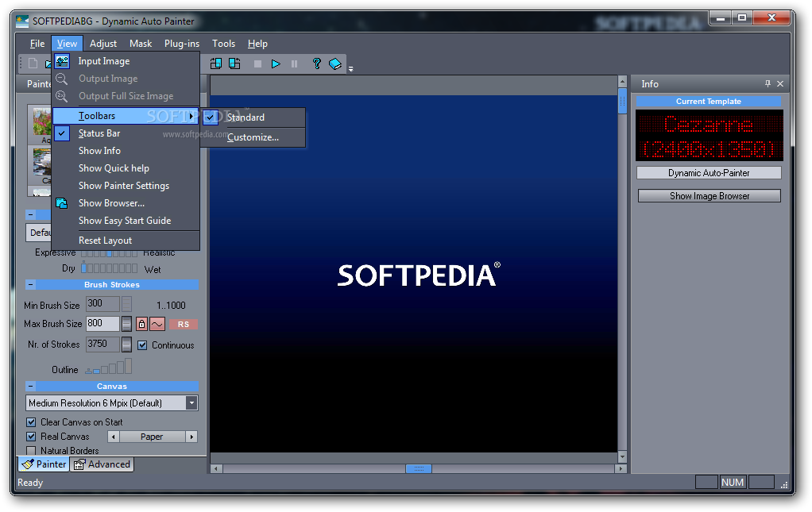Click the Max Brush Size input field

tap(102, 324)
